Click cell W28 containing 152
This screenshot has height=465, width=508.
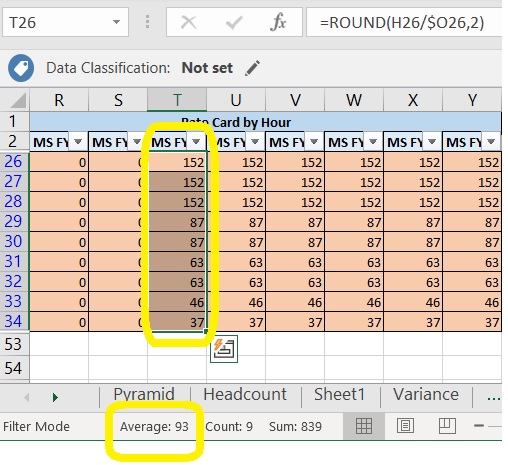coord(354,202)
